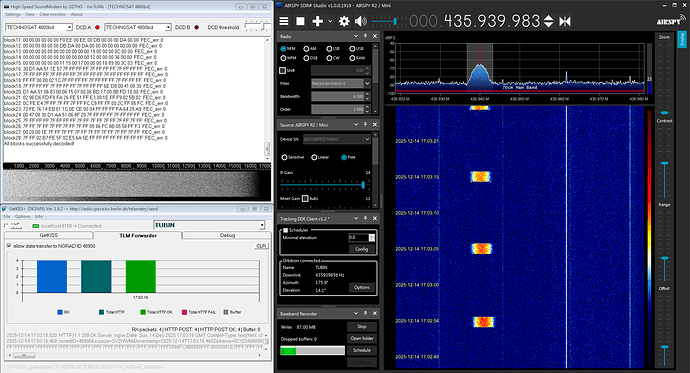Click the green connection status icon in GetKISS+

click(36, 226)
